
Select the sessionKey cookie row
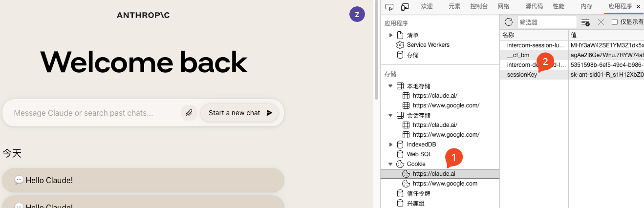pyautogui.click(x=572, y=75)
